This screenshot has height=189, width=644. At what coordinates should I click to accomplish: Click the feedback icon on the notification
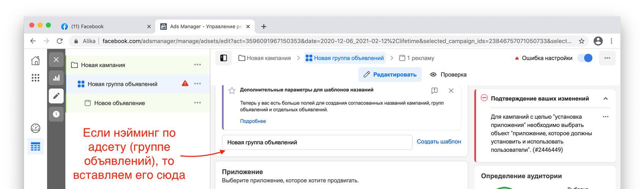click(x=434, y=91)
